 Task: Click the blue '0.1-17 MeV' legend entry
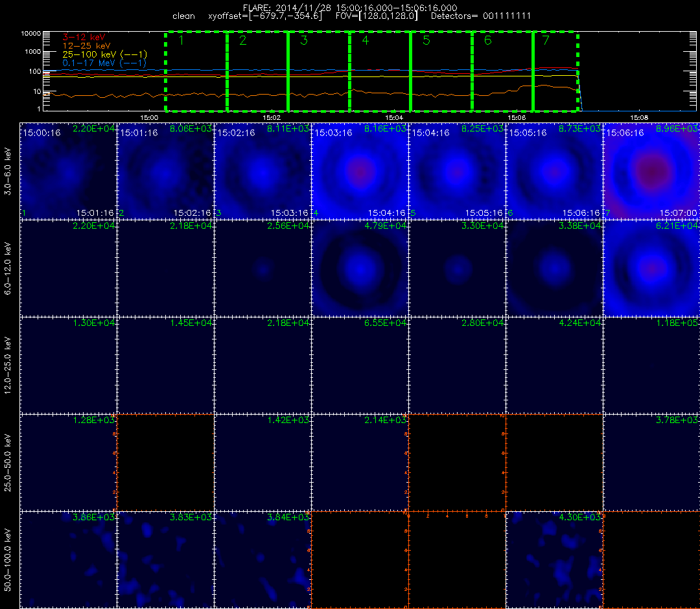coord(104,63)
